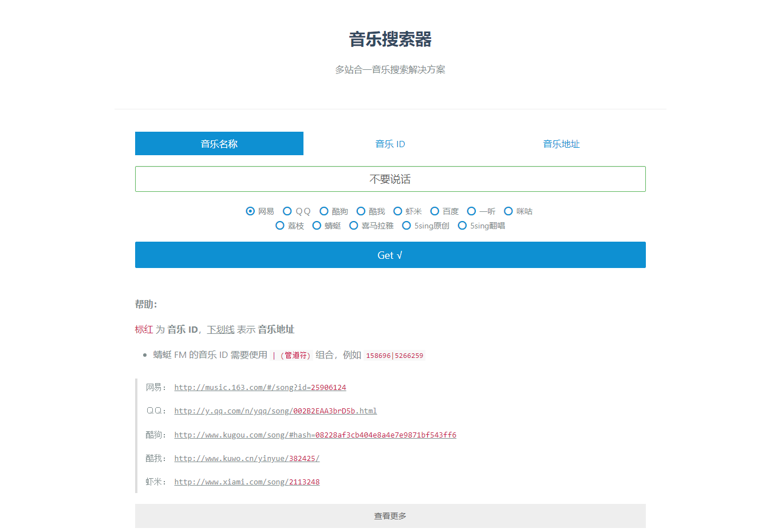Pick the 酷我 radio option

[361, 211]
